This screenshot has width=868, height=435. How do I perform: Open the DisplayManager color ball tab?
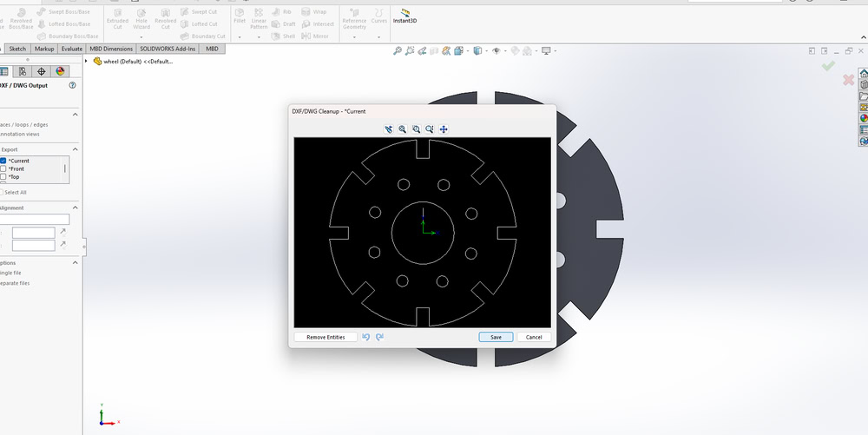coord(60,71)
